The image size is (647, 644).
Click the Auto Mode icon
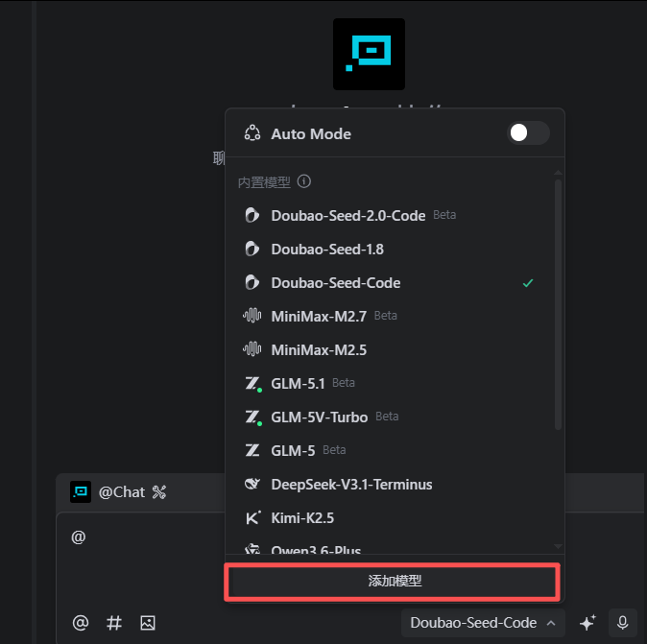252,133
